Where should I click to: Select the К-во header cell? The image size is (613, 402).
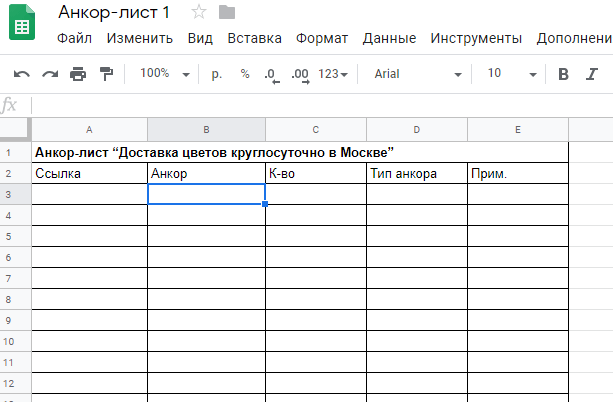click(x=316, y=173)
